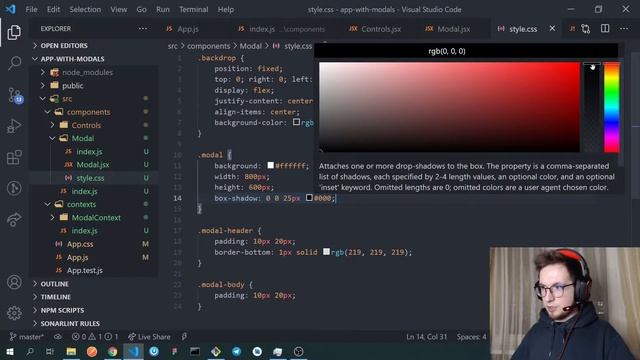Viewport: 640px width, 360px height.
Task: Split the editor to the right
Action: pos(605,29)
